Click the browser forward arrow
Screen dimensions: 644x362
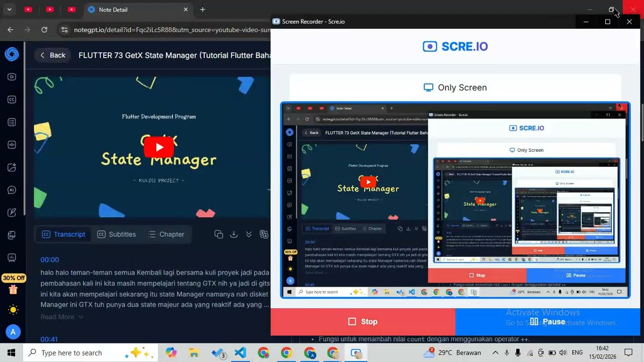point(28,30)
